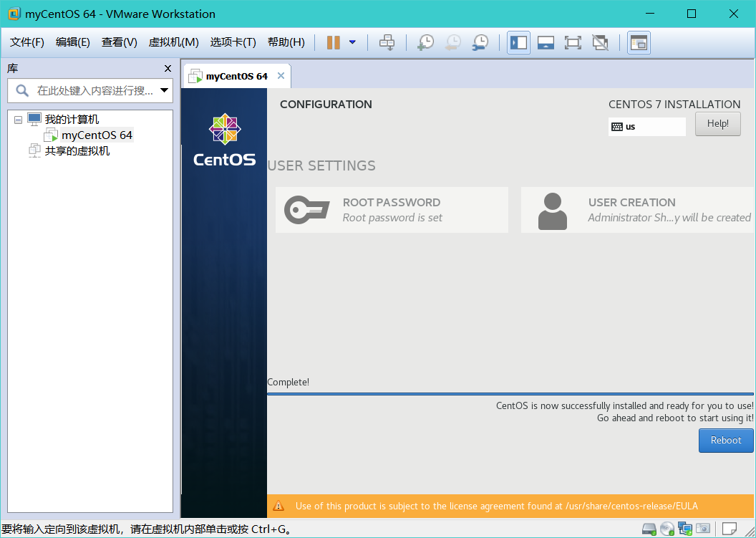Click the installation progress bar

coord(510,394)
